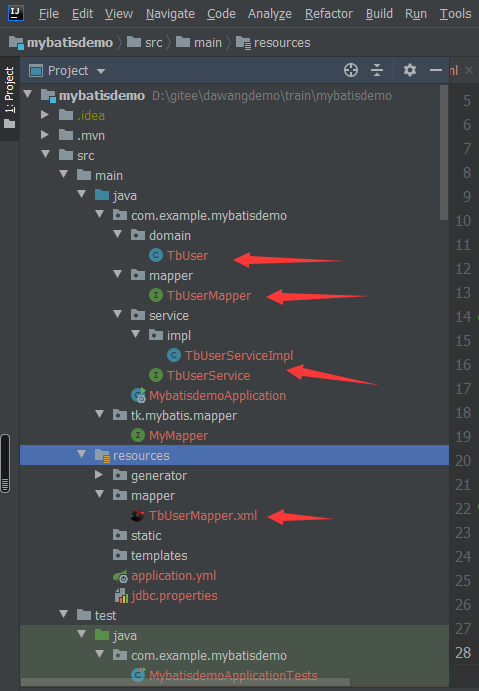Open the Navigate menu
The width and height of the screenshot is (479, 691).
170,14
